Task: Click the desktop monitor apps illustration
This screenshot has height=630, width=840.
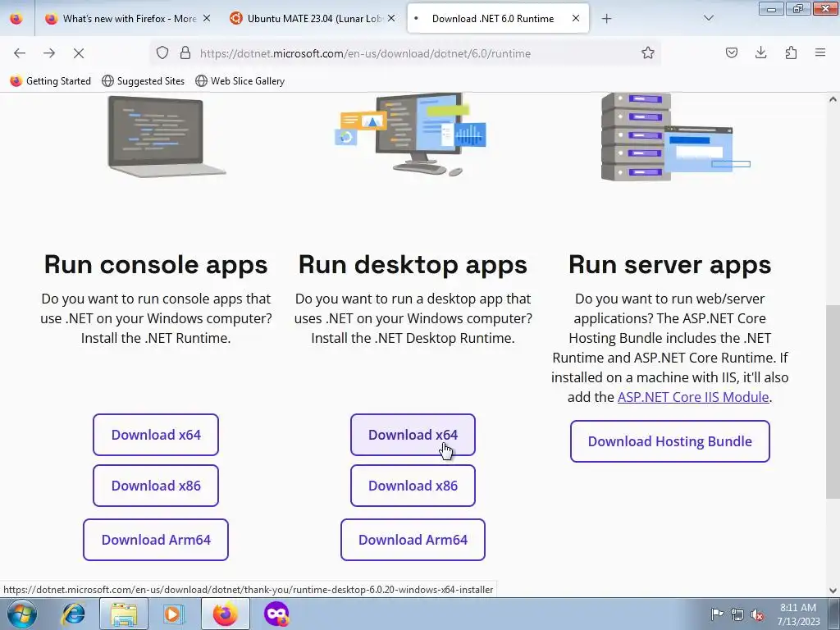Action: coord(410,134)
